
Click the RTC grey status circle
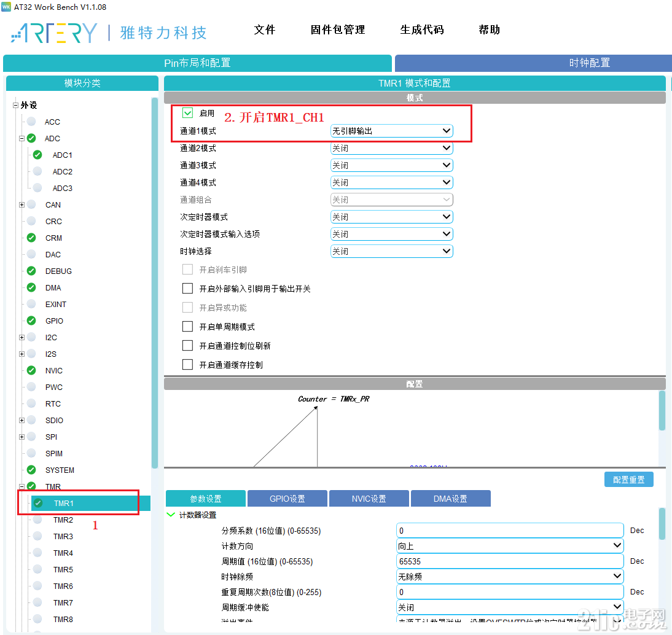pyautogui.click(x=31, y=403)
